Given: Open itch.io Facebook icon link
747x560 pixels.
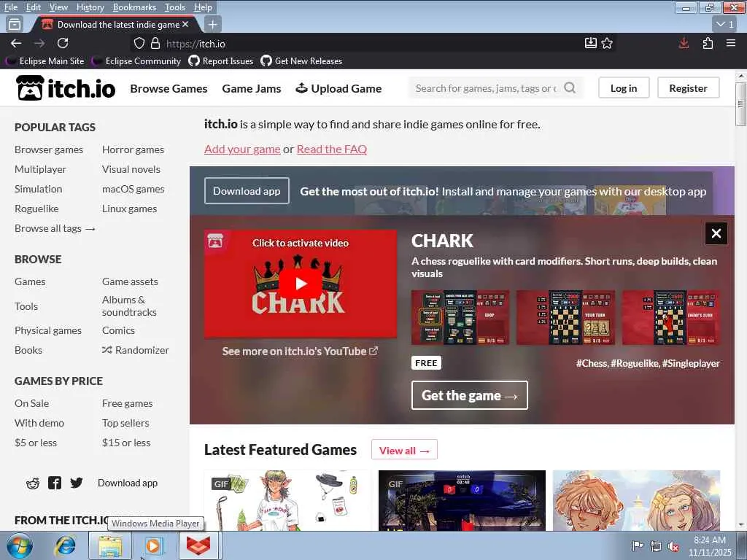Looking at the screenshot, I should pyautogui.click(x=54, y=483).
